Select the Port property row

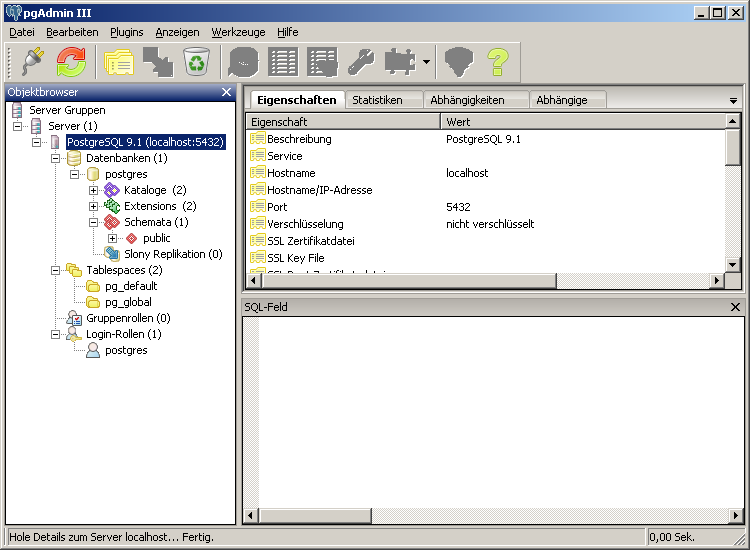tap(486, 207)
